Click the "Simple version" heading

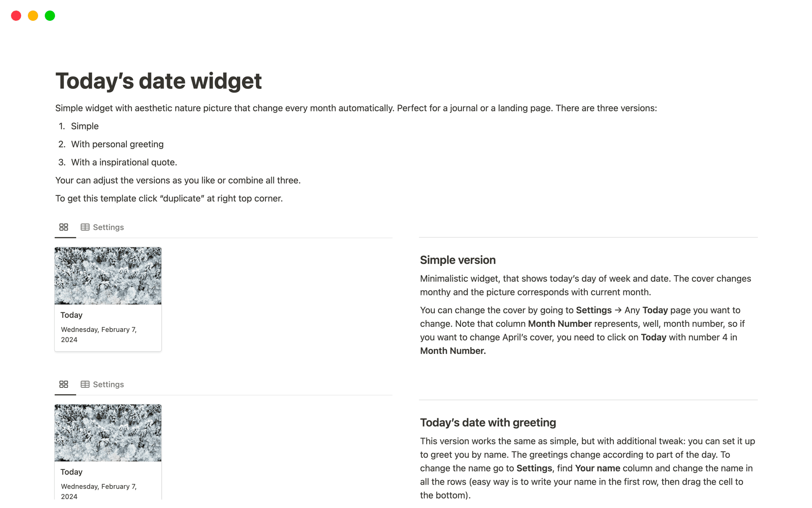(x=458, y=260)
